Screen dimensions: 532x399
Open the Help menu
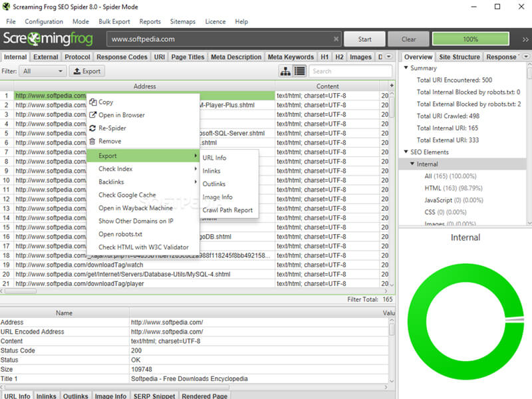coord(241,22)
